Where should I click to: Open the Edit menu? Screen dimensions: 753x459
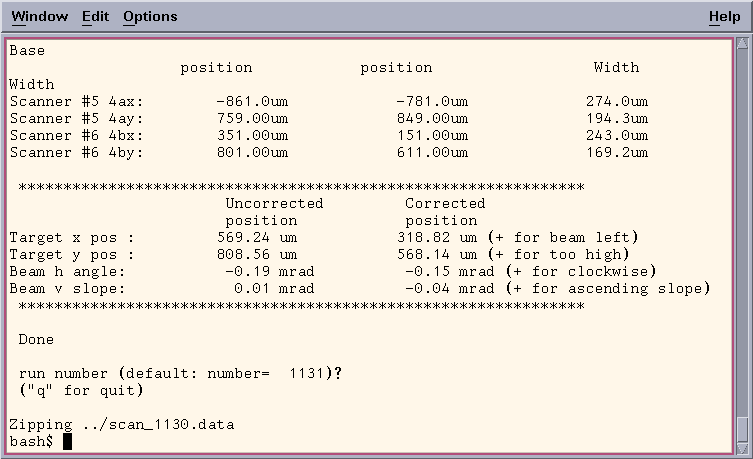(95, 17)
